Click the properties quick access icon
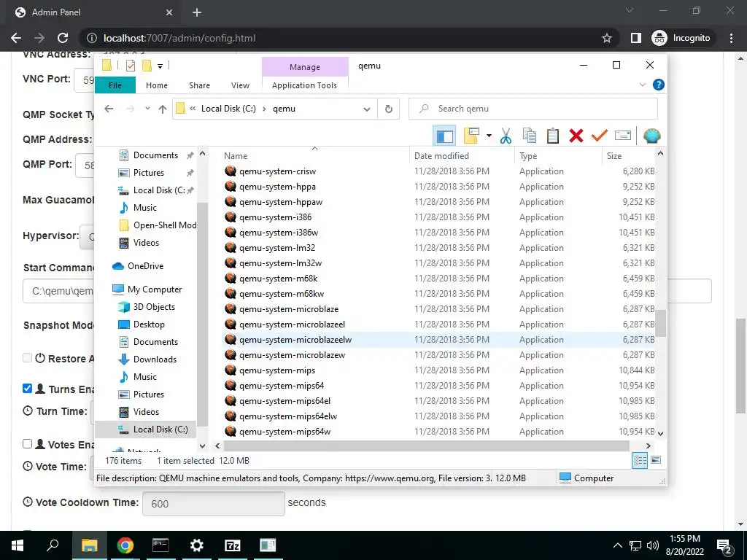The image size is (747, 560). tap(130, 66)
